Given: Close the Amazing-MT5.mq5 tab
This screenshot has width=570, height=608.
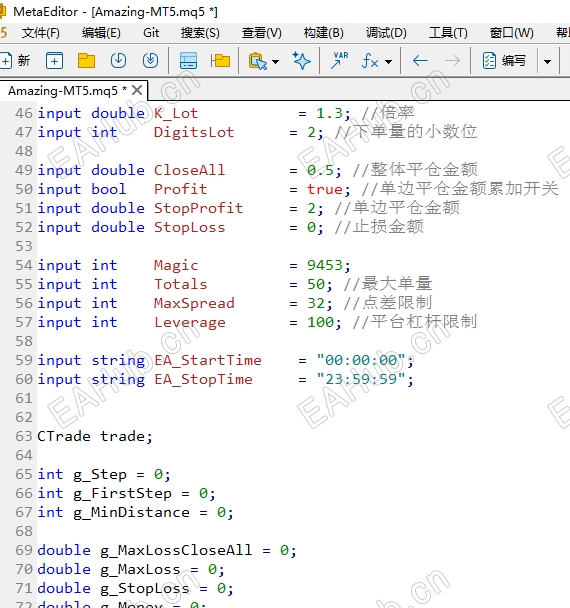Looking at the screenshot, I should [x=136, y=90].
